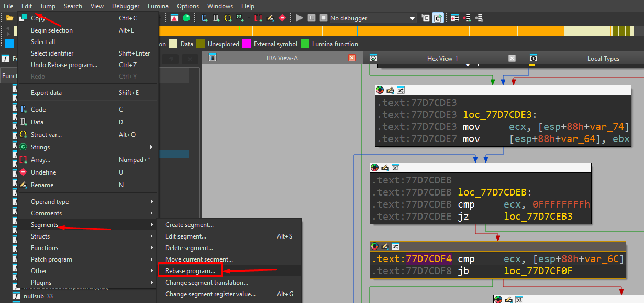Expand the Patch program submenu

(88, 259)
